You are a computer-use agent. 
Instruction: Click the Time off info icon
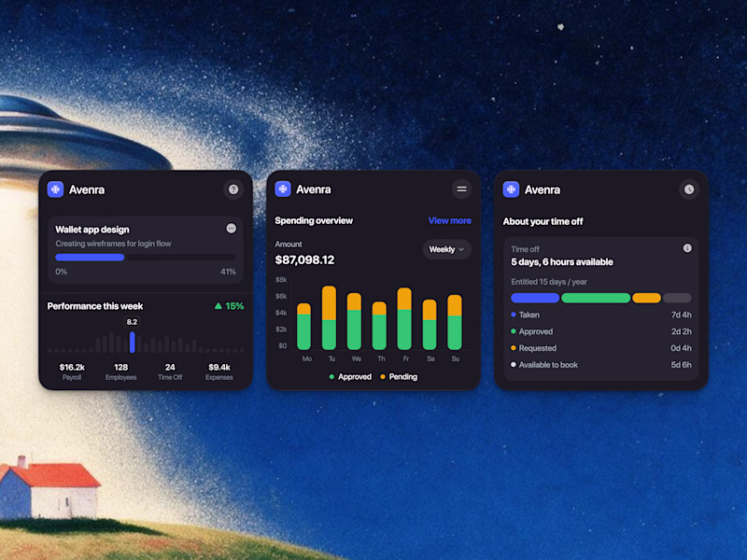[x=687, y=248]
